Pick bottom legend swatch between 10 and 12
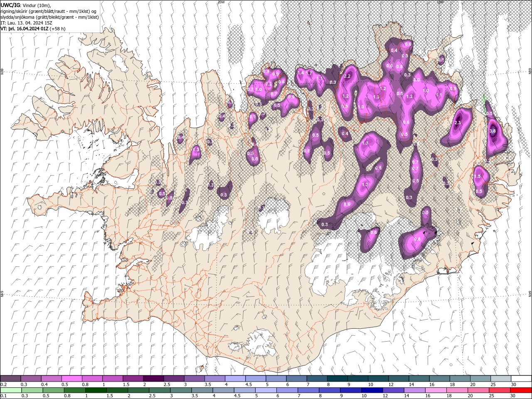Screen dimensions: 532x399 coord(372,390)
